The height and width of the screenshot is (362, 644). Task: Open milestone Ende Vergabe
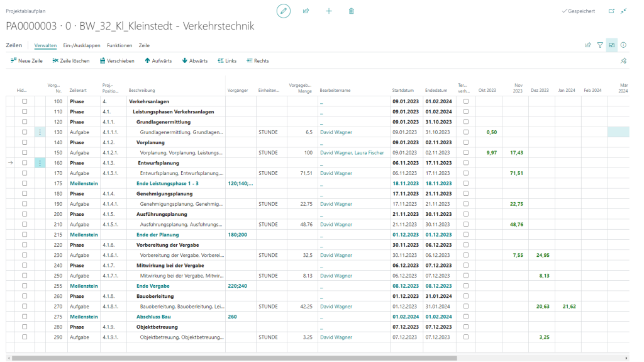(153, 286)
